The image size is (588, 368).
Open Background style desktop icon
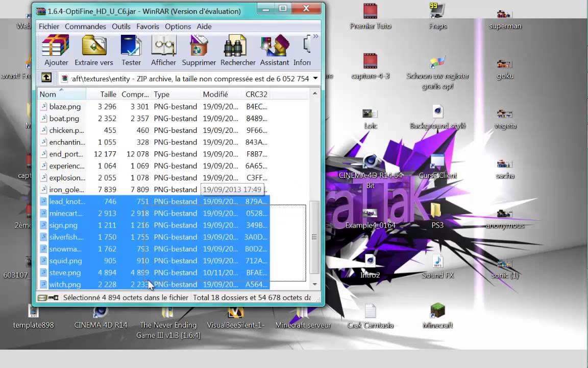point(437,117)
